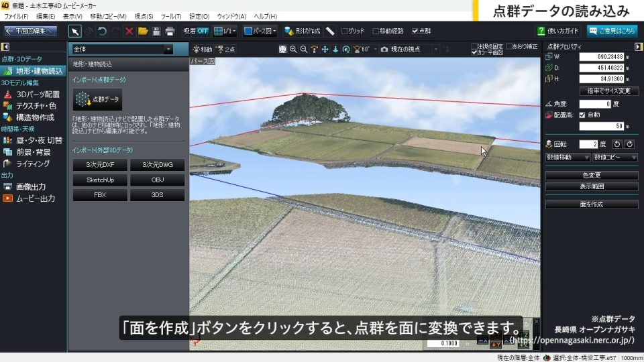Toggle the 自動 placement height checkbox
This screenshot has width=644, height=362.
tap(582, 115)
